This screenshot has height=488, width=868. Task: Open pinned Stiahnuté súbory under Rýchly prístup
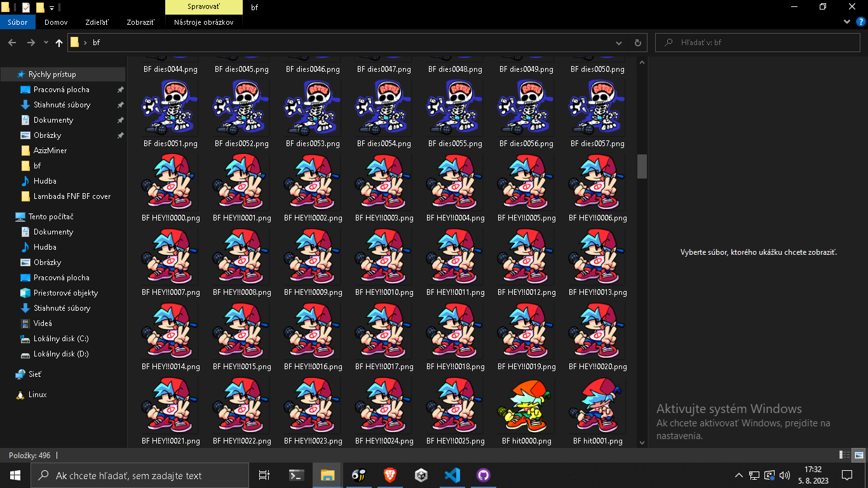point(62,105)
